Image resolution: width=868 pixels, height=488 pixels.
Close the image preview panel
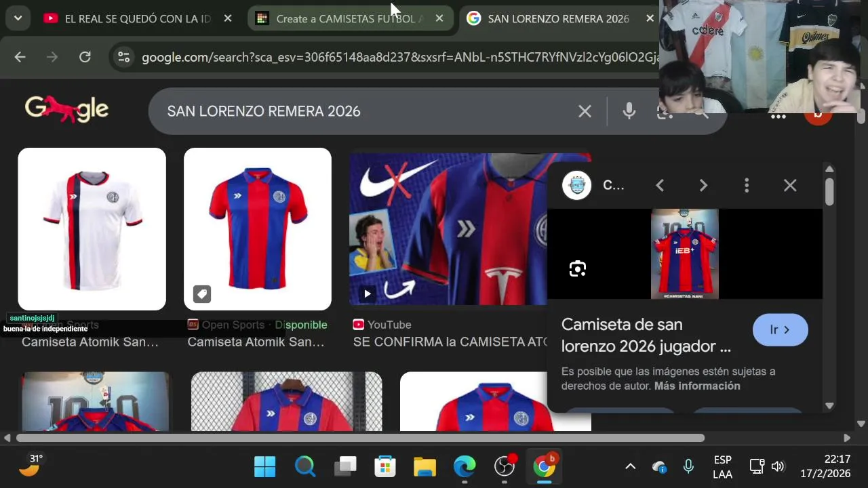coord(790,185)
